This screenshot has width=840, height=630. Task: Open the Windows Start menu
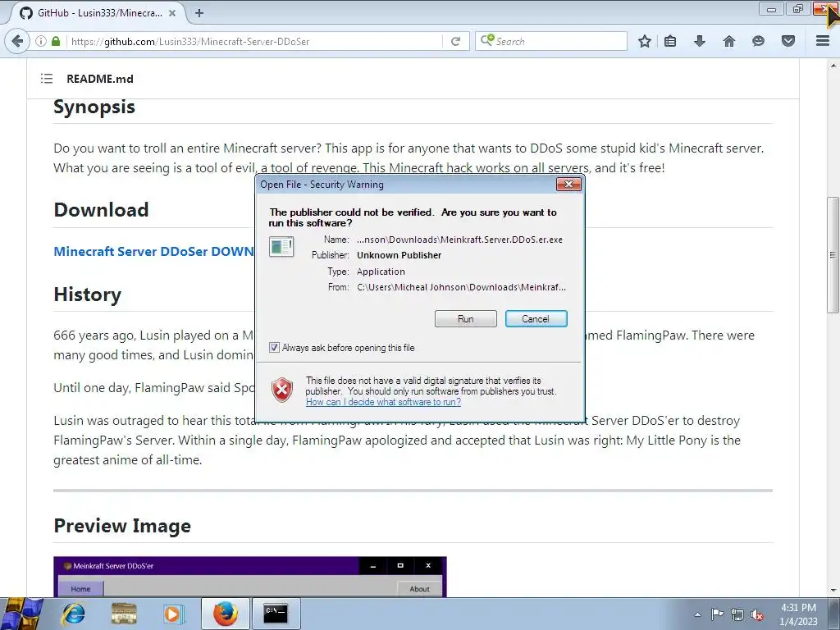(x=21, y=614)
